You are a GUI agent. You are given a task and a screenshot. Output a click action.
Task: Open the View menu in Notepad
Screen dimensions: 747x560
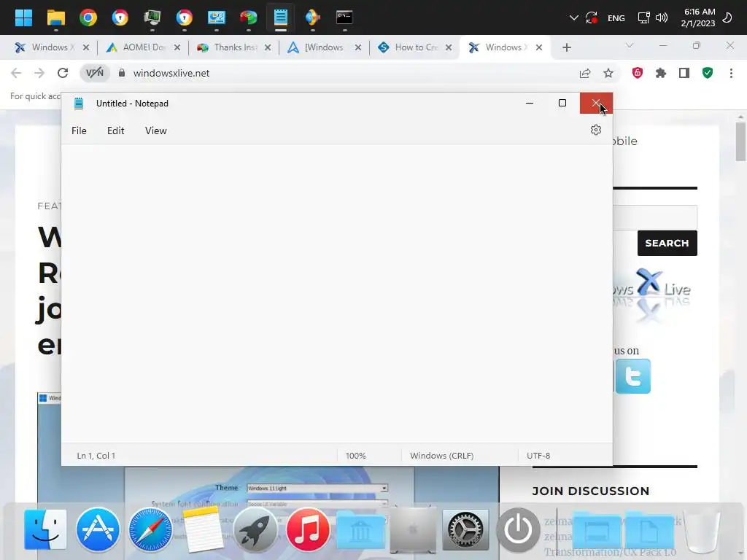tap(156, 131)
